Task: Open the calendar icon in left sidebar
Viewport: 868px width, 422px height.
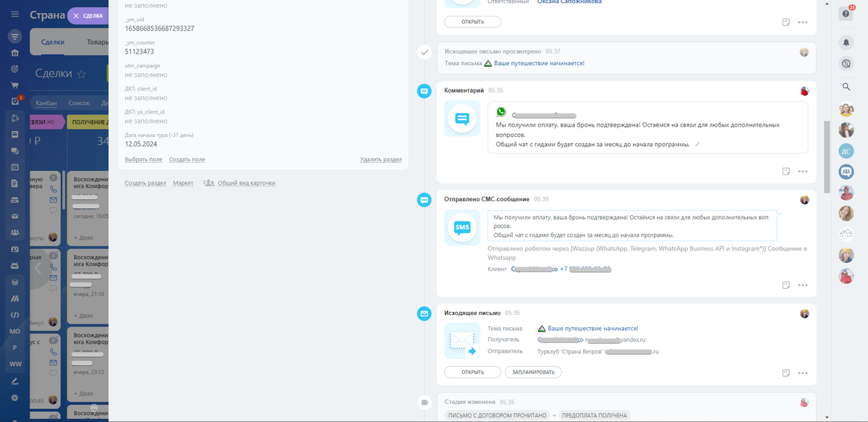Action: click(14, 167)
